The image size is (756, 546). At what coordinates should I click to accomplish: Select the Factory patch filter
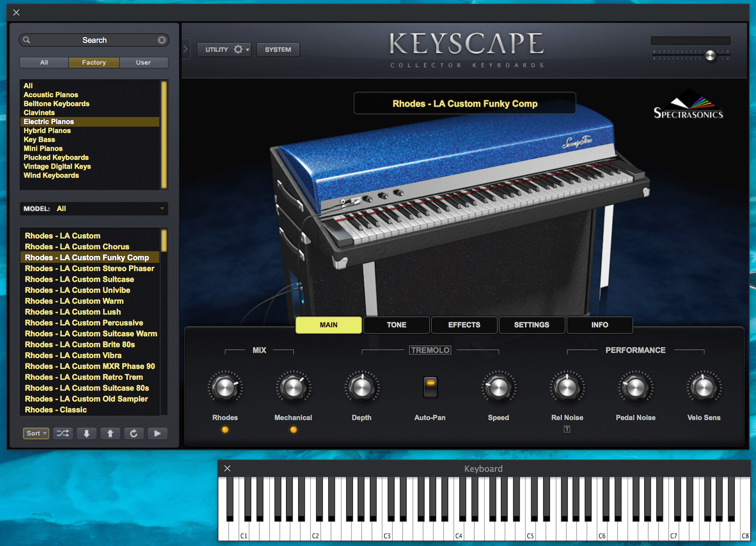94,62
